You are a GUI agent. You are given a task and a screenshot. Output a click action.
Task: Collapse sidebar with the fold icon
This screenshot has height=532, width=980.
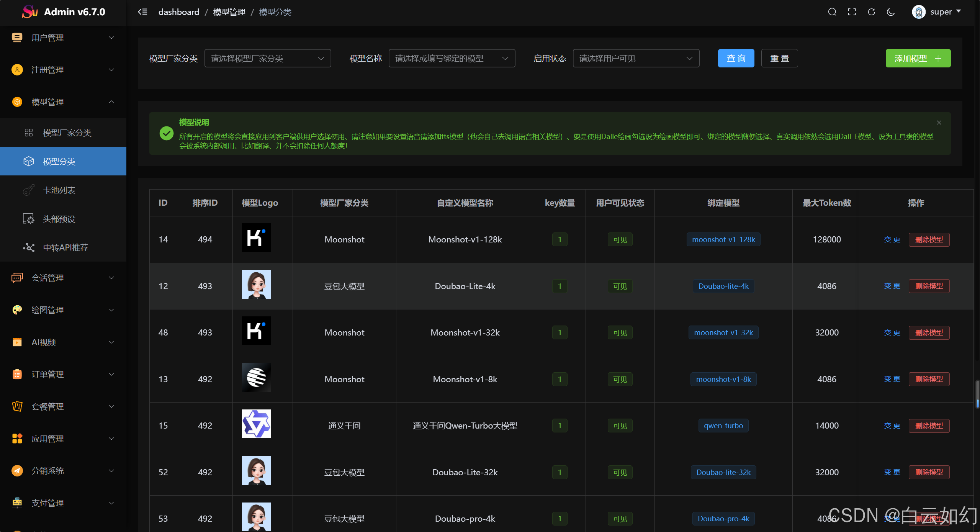point(142,12)
